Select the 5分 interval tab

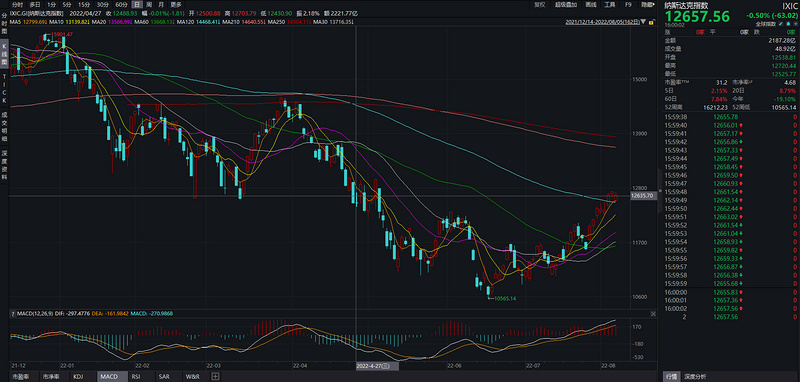tap(66, 5)
